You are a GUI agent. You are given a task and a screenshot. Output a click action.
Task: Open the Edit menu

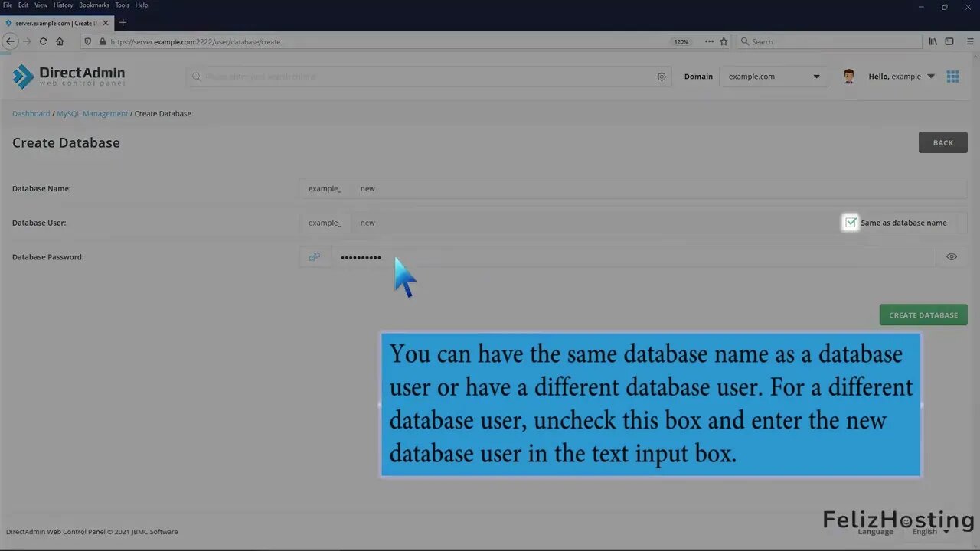pyautogui.click(x=24, y=5)
